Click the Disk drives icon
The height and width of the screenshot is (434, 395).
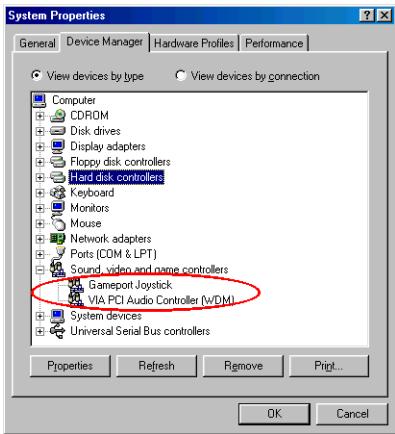pos(57,131)
